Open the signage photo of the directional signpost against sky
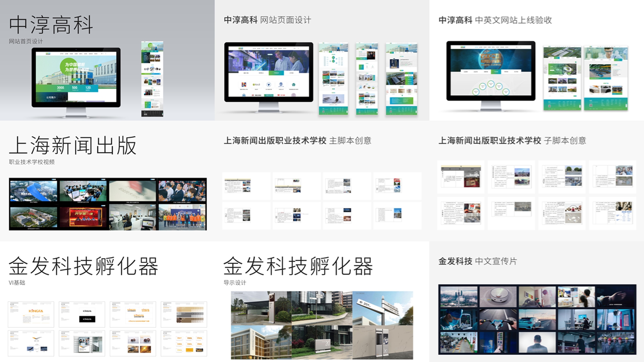This screenshot has width=644, height=362. coord(383,308)
